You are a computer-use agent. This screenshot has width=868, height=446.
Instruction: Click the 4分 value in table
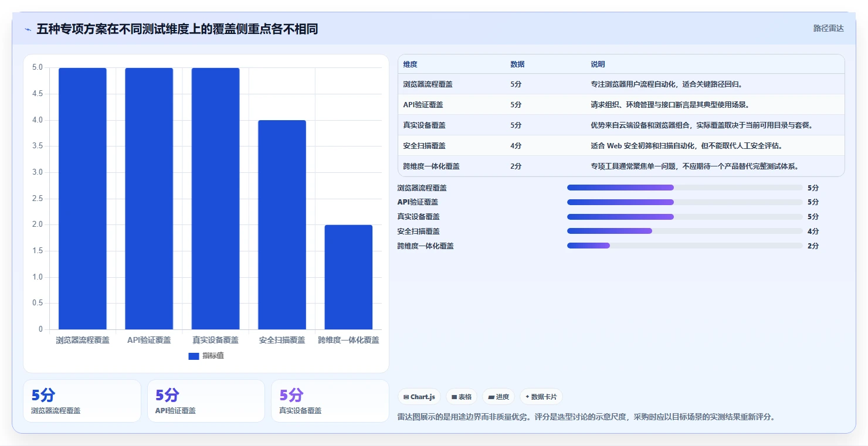(516, 146)
